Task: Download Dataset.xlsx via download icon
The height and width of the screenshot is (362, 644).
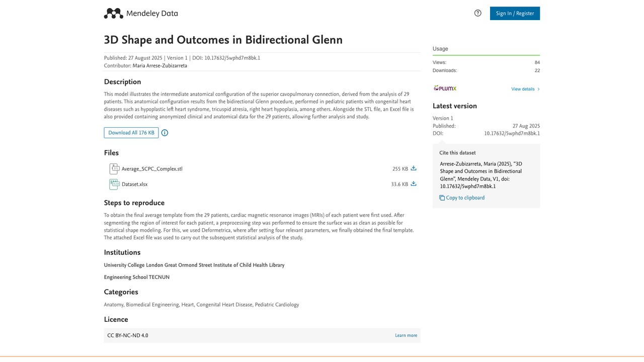Action: click(414, 184)
